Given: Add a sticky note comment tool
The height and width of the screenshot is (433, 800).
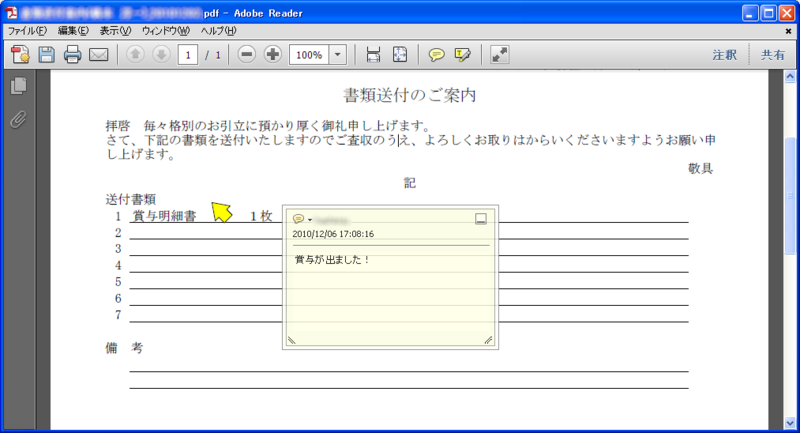Looking at the screenshot, I should [x=436, y=55].
